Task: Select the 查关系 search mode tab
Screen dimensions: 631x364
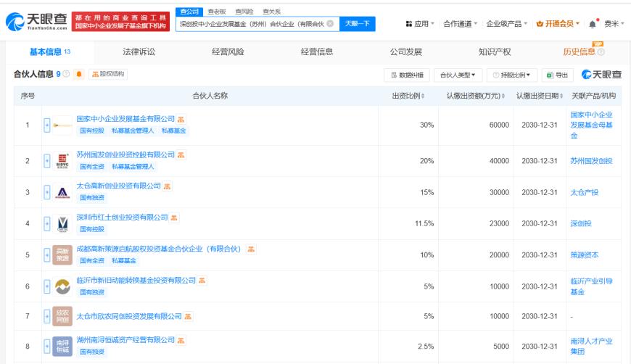Action: click(272, 12)
